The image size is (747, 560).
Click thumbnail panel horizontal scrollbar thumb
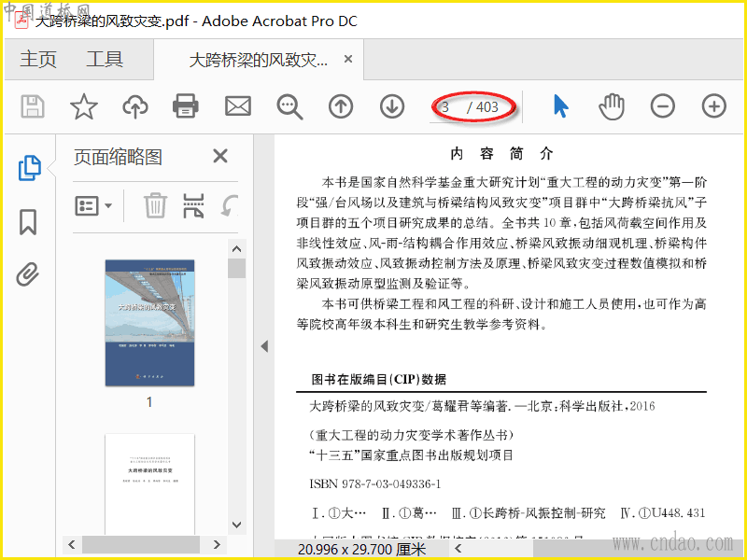pyautogui.click(x=141, y=544)
